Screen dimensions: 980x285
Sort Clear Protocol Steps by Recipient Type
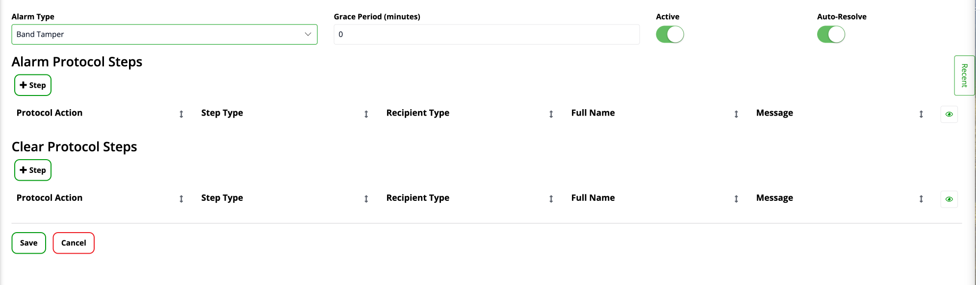click(x=551, y=199)
